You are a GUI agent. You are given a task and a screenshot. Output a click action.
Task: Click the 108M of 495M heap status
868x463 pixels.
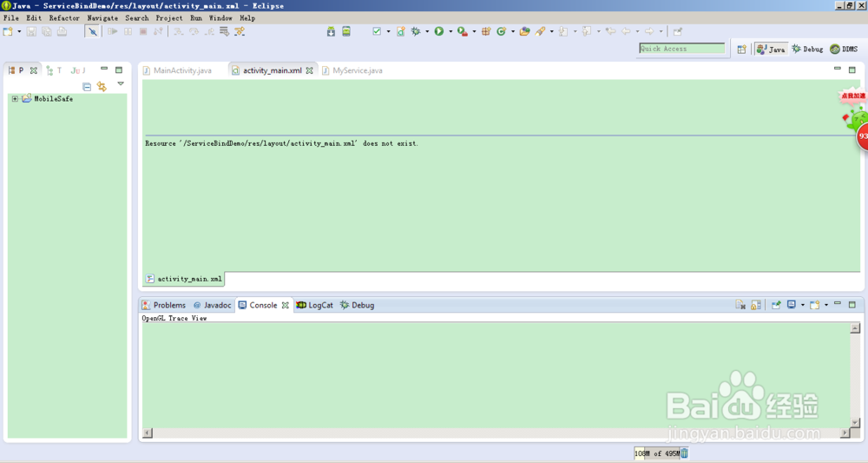click(x=657, y=453)
